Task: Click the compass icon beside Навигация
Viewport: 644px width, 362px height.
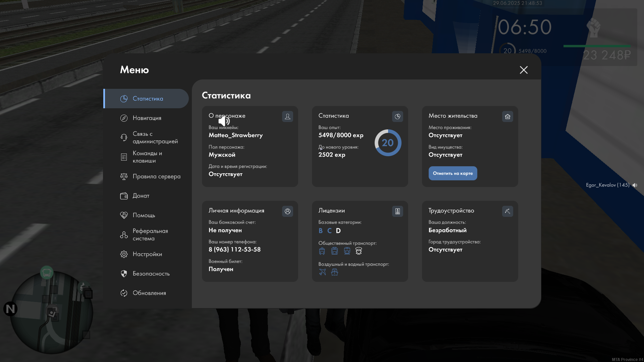Action: coord(124,118)
